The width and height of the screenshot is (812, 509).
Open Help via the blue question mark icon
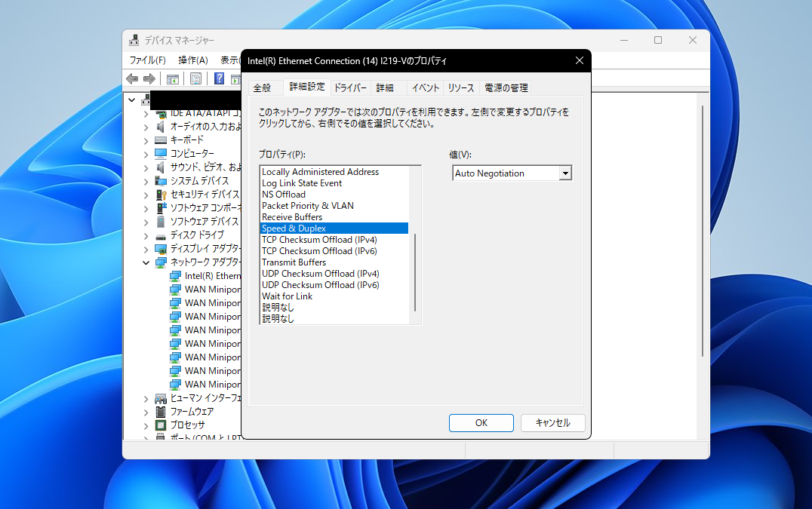coord(219,78)
